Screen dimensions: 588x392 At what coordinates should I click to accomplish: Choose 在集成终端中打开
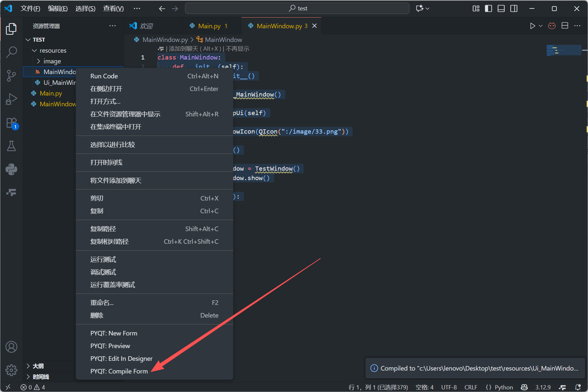(x=154, y=127)
